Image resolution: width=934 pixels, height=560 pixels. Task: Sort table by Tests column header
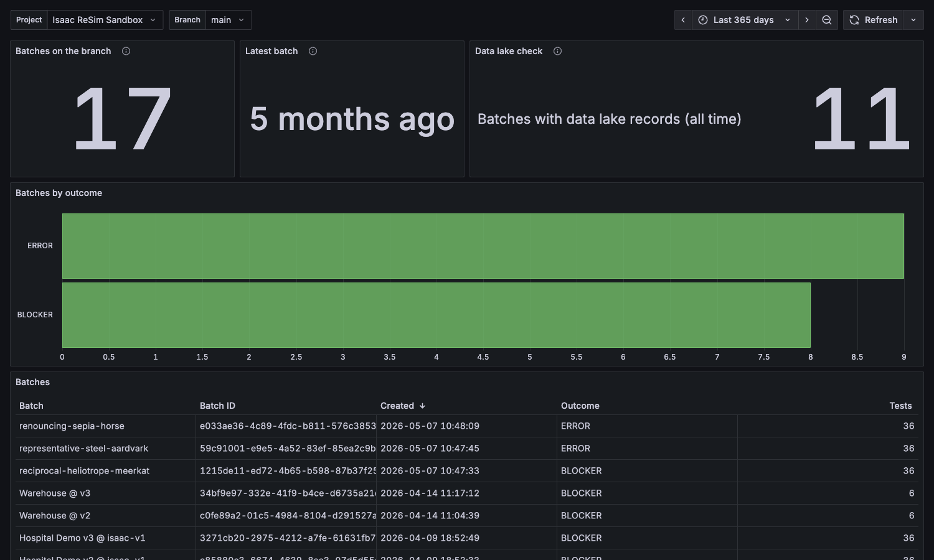pos(900,406)
